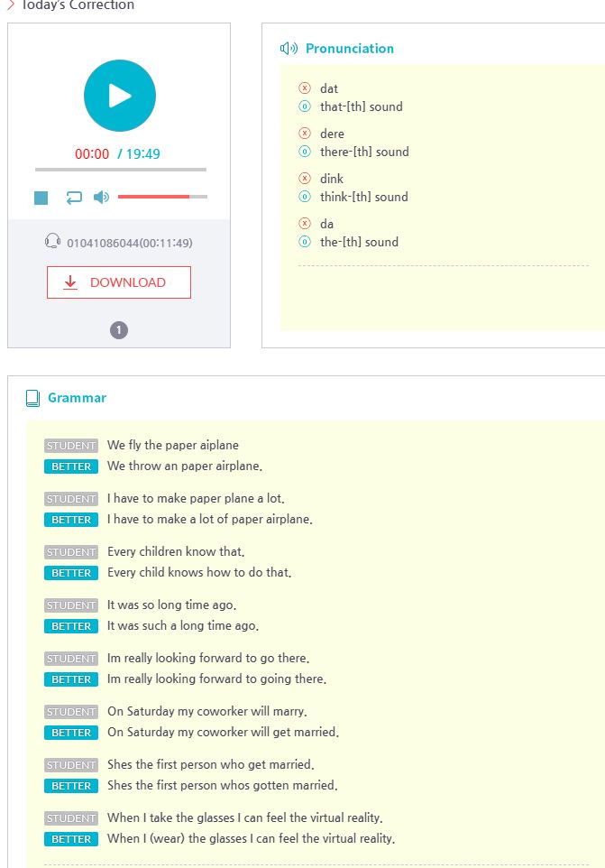The height and width of the screenshot is (868, 605).
Task: Click the headset icon beside phone number
Action: pyautogui.click(x=52, y=242)
